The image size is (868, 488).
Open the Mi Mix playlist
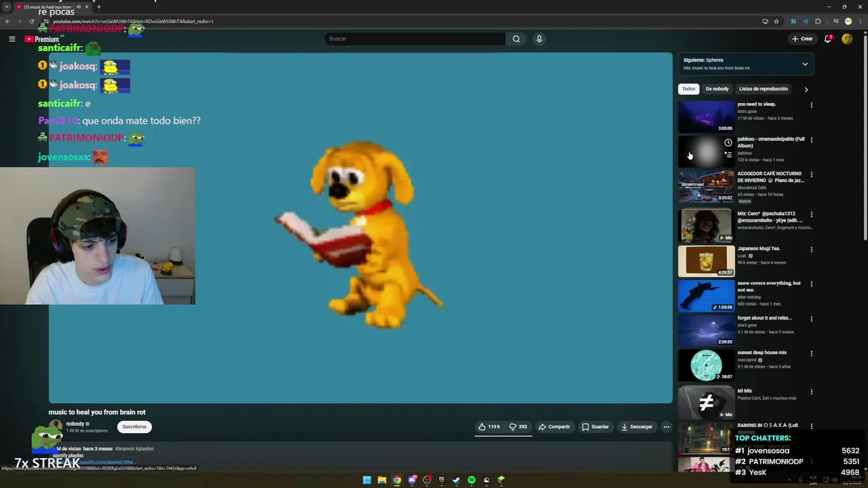coord(706,403)
